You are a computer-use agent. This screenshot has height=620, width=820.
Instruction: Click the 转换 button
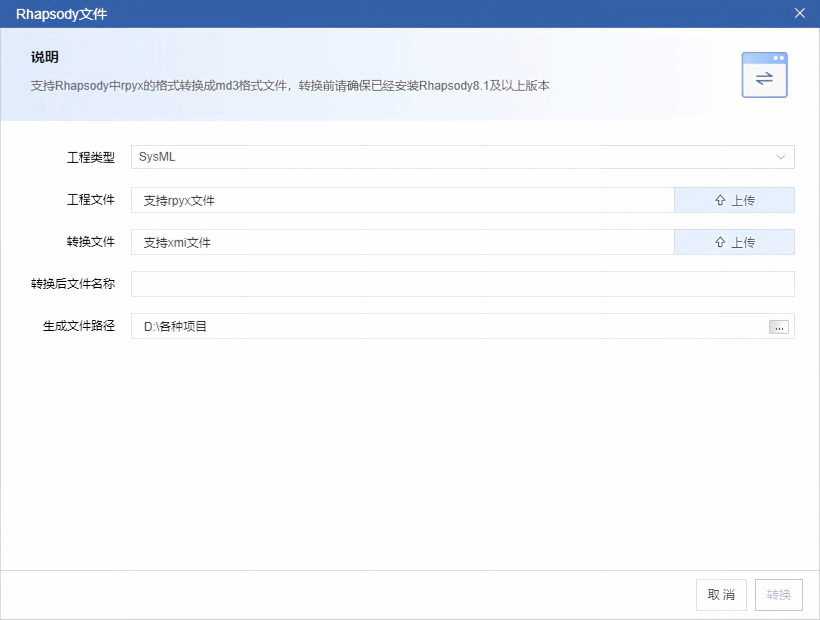[779, 595]
